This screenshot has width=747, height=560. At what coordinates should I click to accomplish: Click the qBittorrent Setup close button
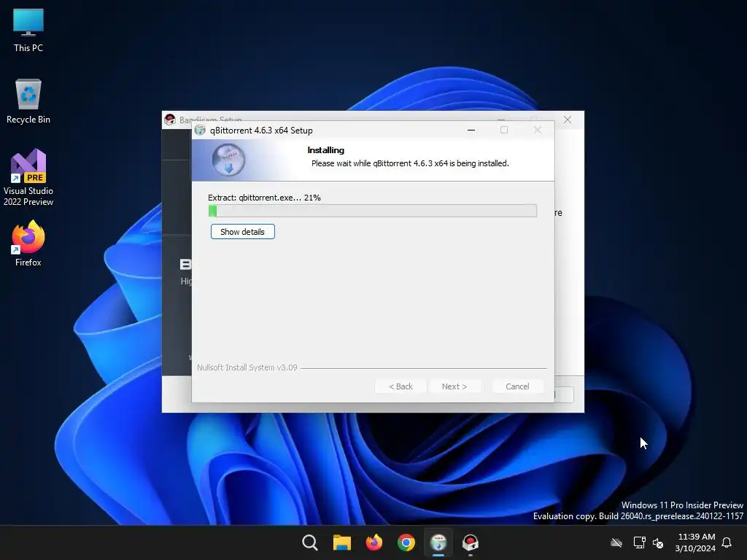tap(538, 130)
